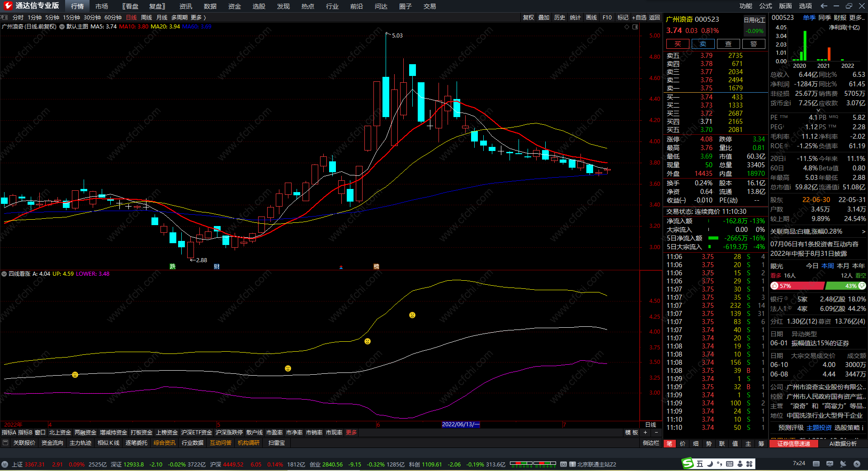Click the round icon before 四线看涨

(x=4, y=274)
